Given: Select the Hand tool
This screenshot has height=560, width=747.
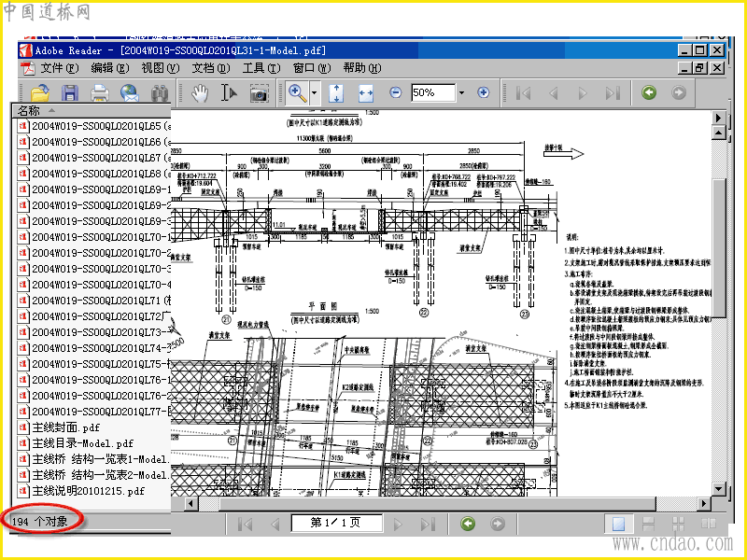Looking at the screenshot, I should pos(200,93).
